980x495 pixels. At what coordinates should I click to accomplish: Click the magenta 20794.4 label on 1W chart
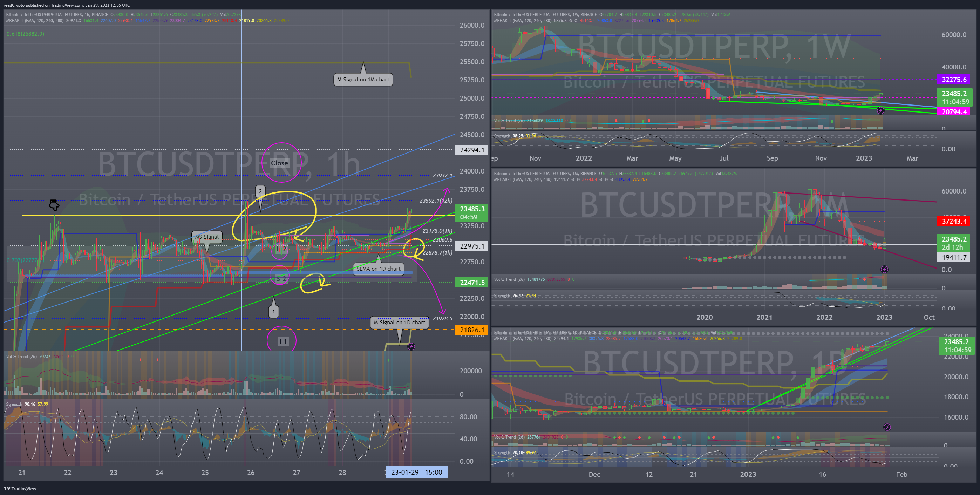pos(954,111)
